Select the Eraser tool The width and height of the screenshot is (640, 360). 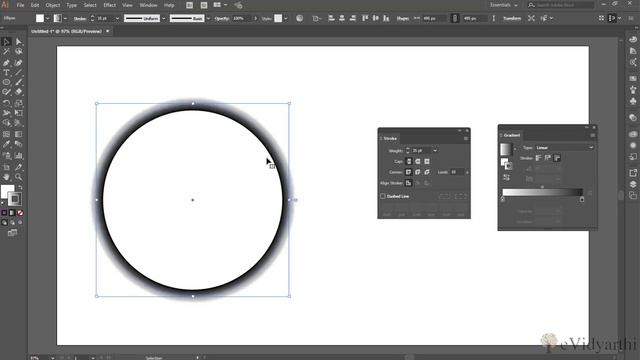18,92
